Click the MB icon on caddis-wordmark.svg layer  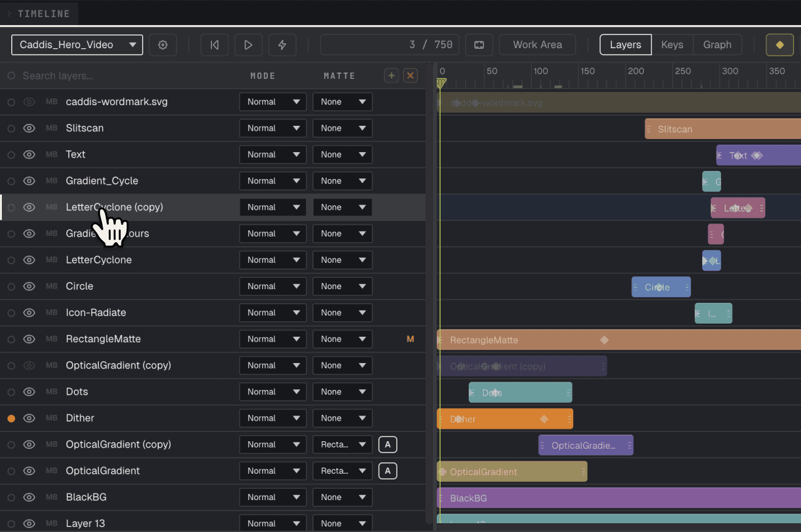[x=51, y=102]
